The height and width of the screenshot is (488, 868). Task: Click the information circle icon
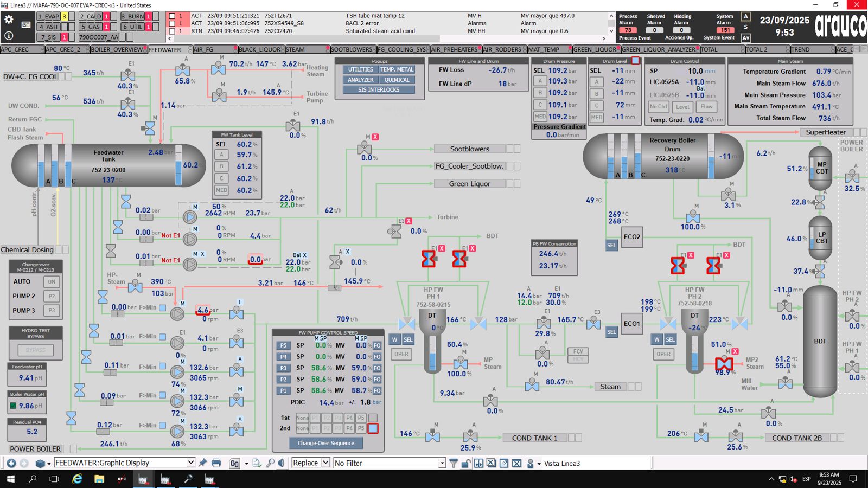tap(9, 36)
